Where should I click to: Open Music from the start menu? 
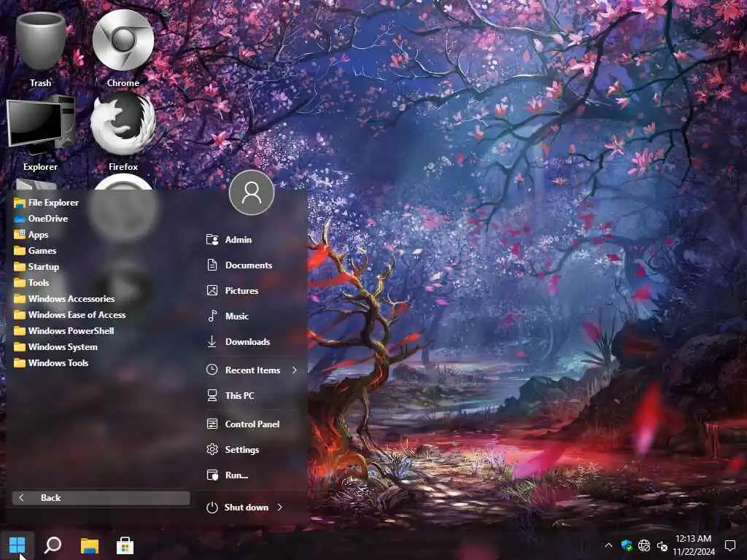[x=228, y=316]
